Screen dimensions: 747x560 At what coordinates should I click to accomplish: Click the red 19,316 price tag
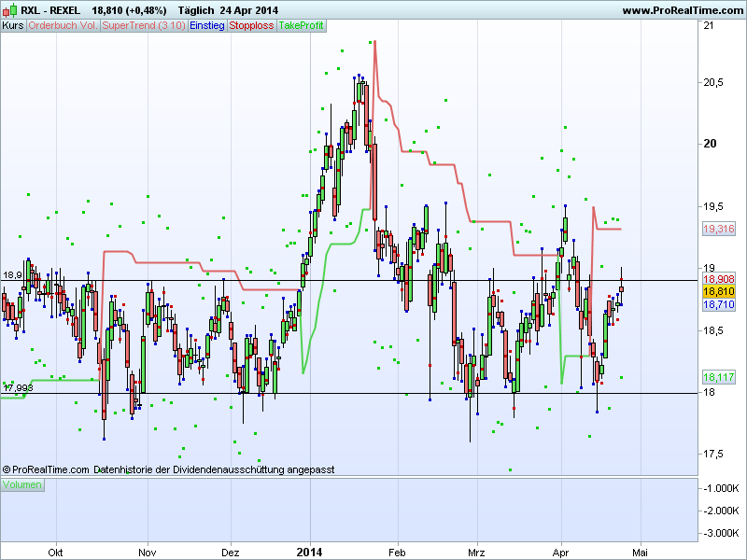click(717, 229)
